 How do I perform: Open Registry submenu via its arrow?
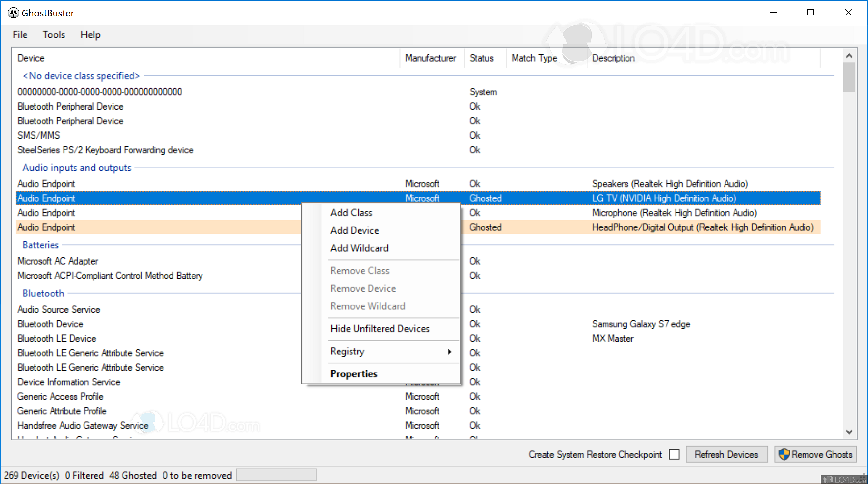[x=449, y=352]
